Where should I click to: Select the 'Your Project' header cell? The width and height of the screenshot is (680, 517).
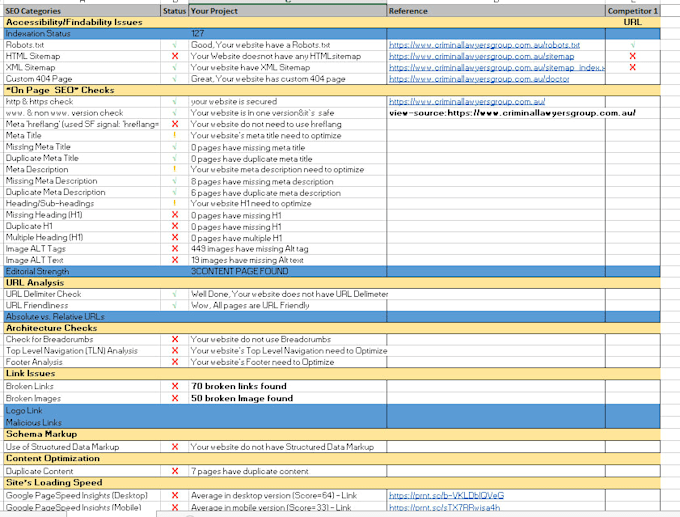288,11
